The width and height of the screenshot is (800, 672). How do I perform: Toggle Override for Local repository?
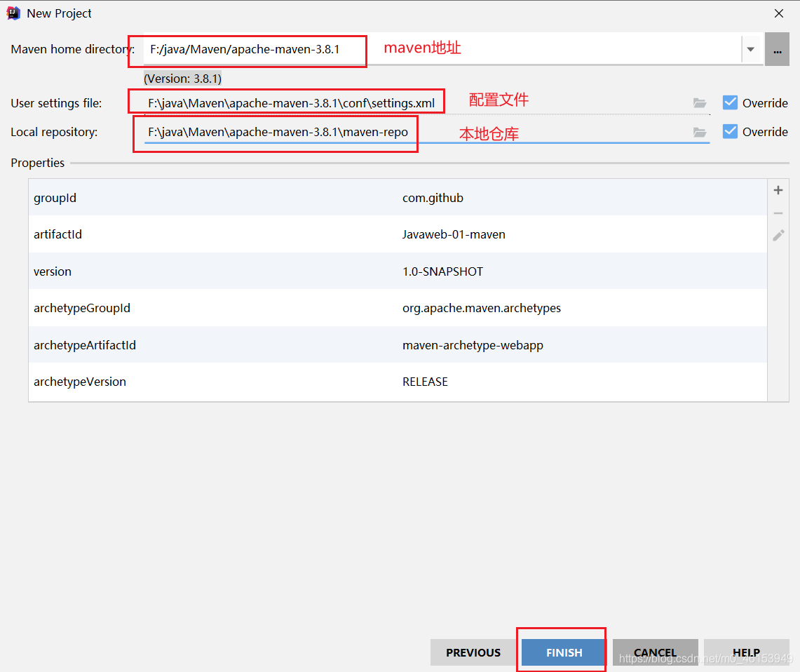click(x=730, y=132)
